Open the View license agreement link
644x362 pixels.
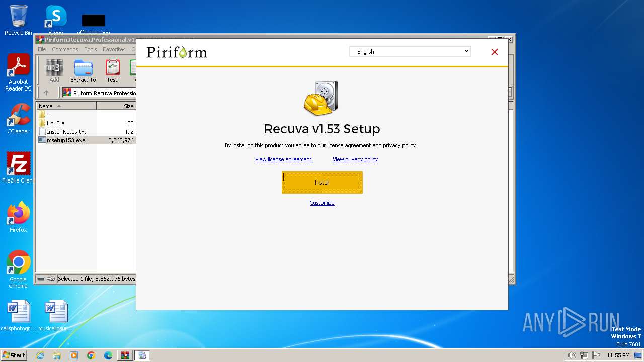(283, 159)
